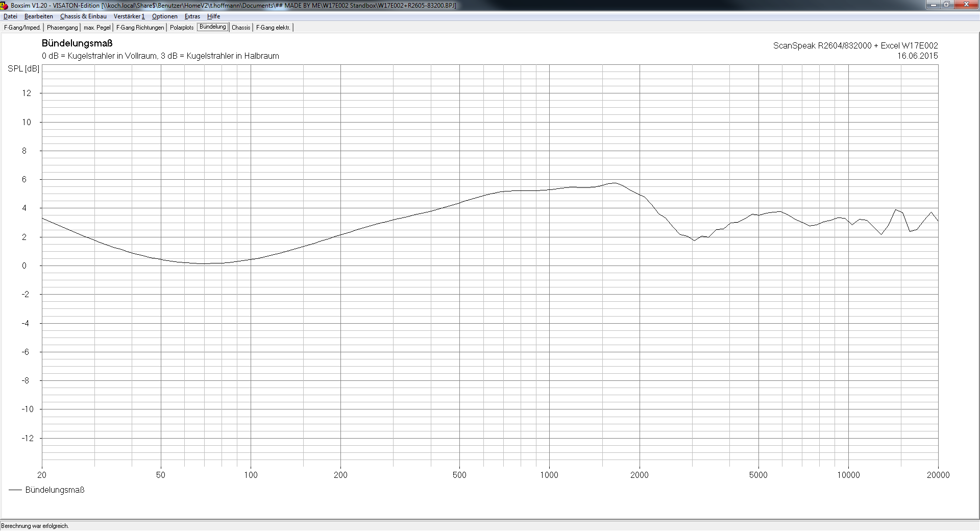
Task: Open the F-Gang elektr. tab
Action: coord(273,28)
